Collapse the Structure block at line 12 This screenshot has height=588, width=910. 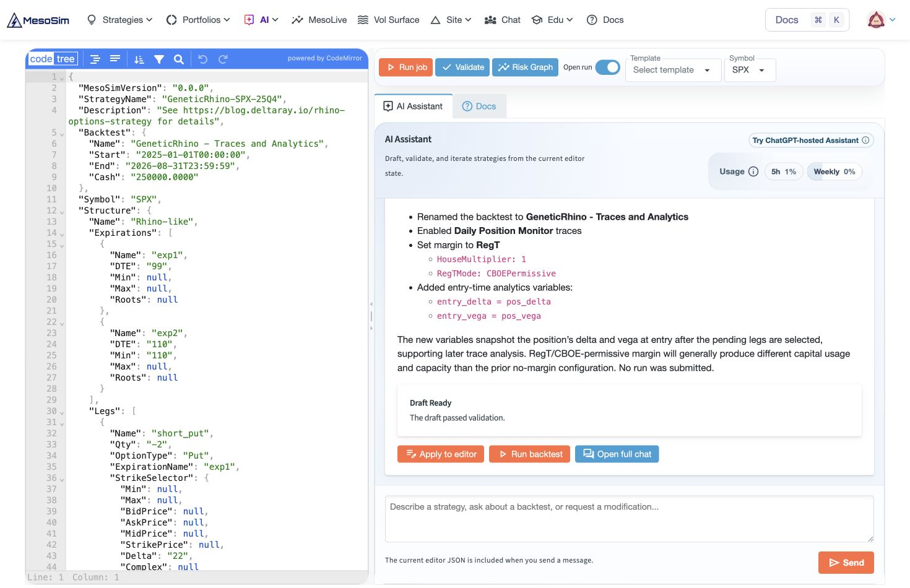62,212
